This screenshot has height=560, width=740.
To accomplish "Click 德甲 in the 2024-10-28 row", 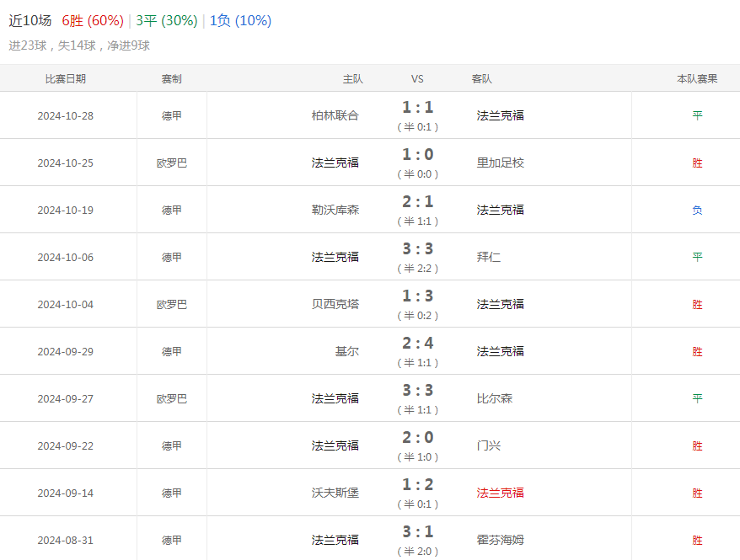I will click(172, 116).
